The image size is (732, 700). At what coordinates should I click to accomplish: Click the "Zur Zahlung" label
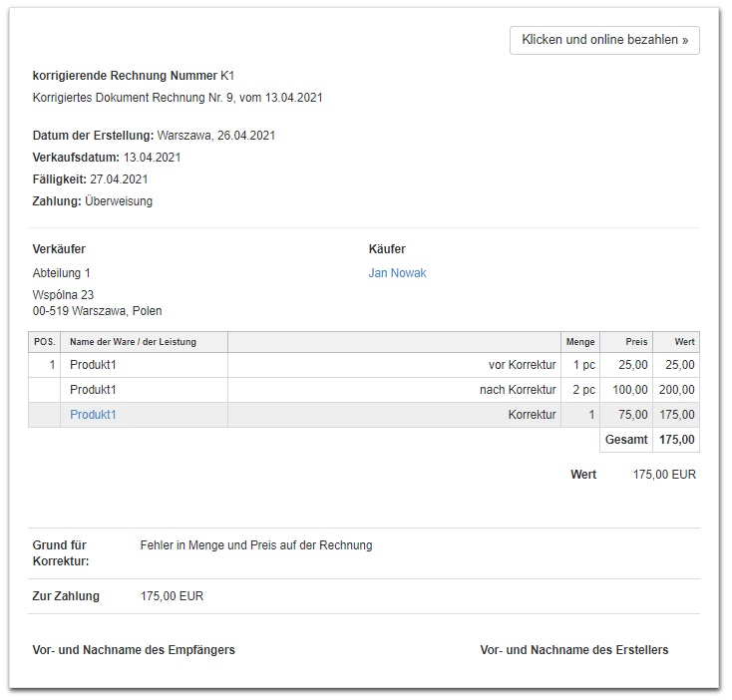pos(66,596)
